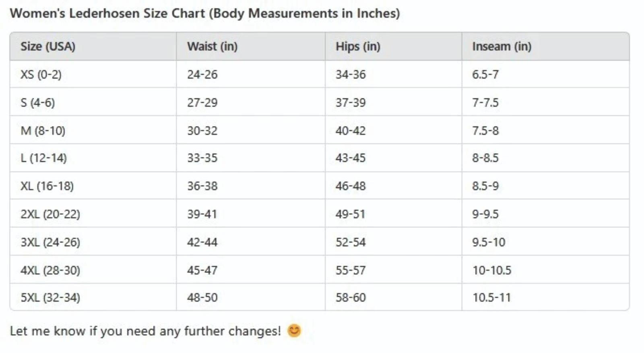The height and width of the screenshot is (353, 644).
Task: Click the 'Let me know' closing sentence
Action: tap(145, 331)
